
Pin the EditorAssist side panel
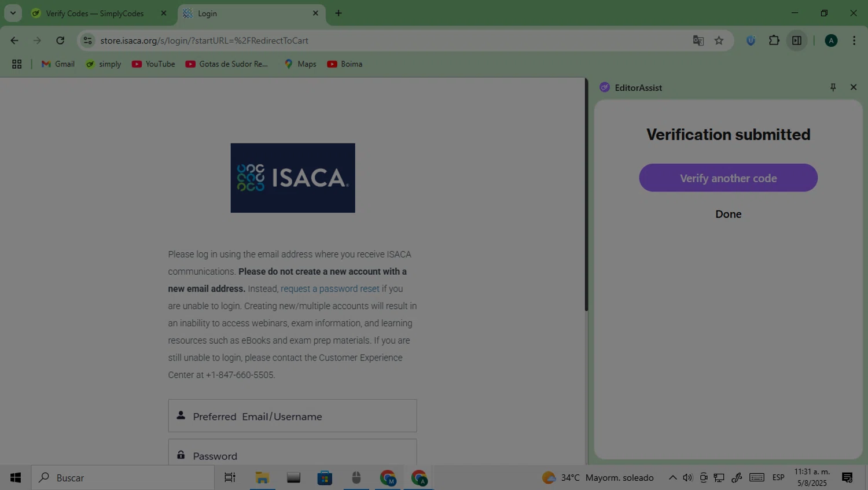point(833,87)
